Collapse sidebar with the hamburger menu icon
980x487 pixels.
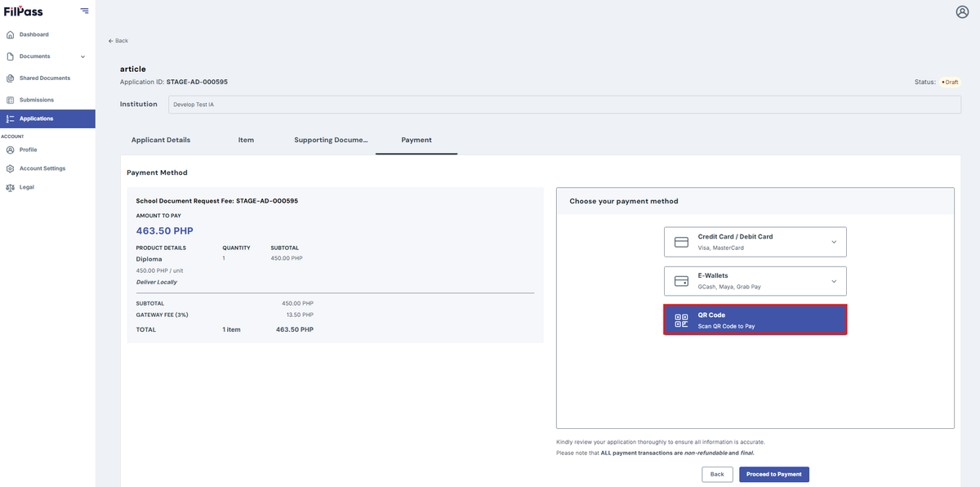point(84,11)
